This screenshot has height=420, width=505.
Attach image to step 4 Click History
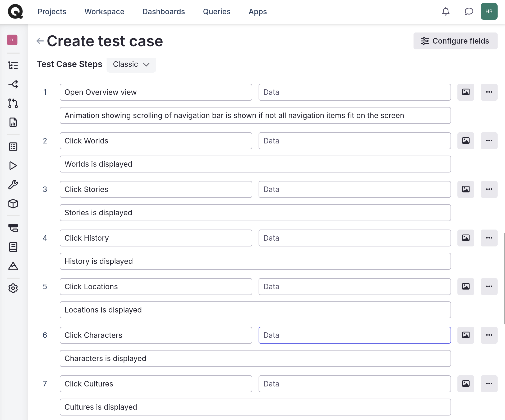tap(466, 238)
